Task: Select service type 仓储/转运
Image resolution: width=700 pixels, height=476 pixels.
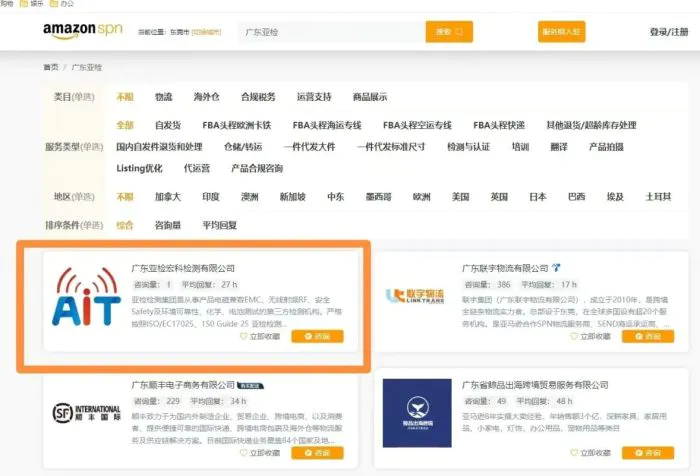Action: pyautogui.click(x=243, y=146)
